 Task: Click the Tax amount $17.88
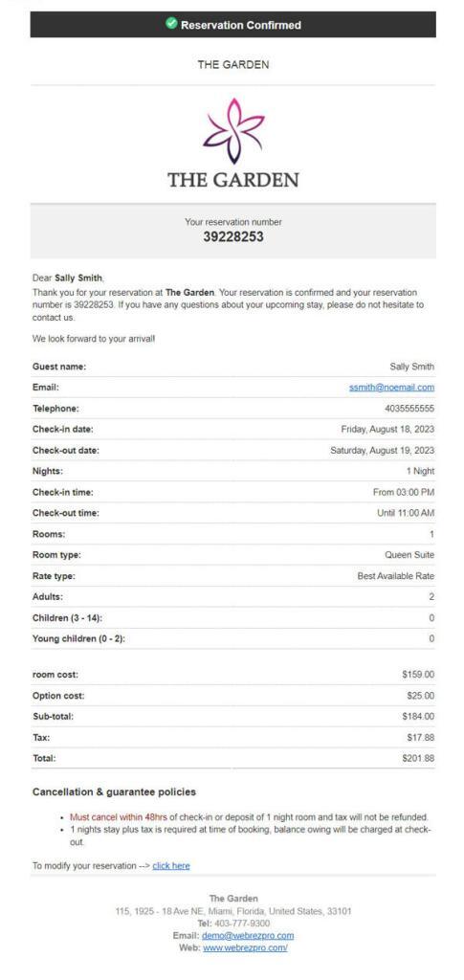420,738
